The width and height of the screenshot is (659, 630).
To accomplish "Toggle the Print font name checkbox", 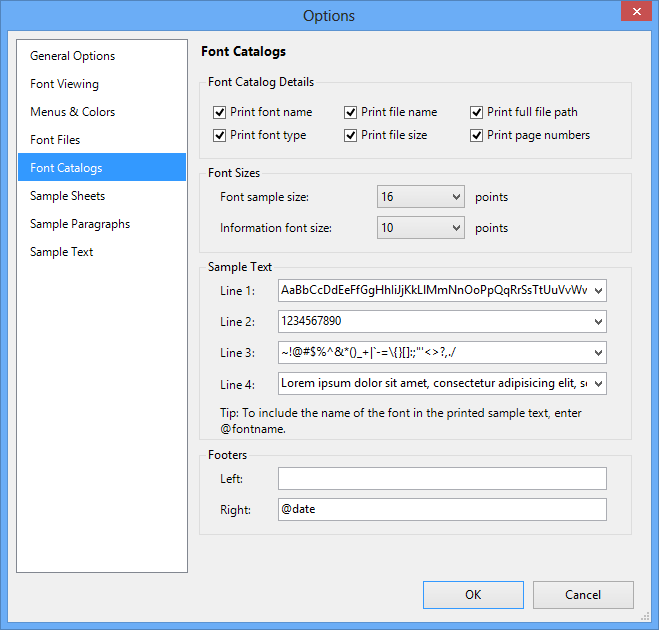I will pos(220,112).
